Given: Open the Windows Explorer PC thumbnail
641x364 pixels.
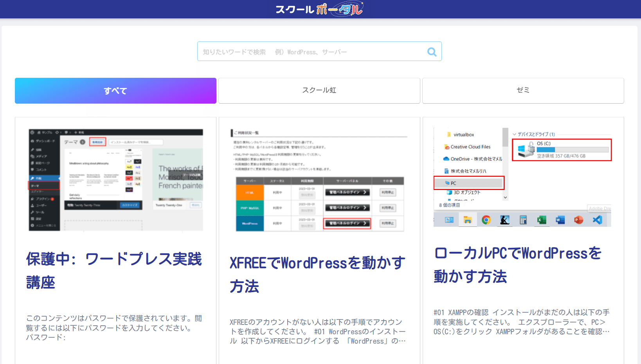Looking at the screenshot, I should pyautogui.click(x=522, y=177).
